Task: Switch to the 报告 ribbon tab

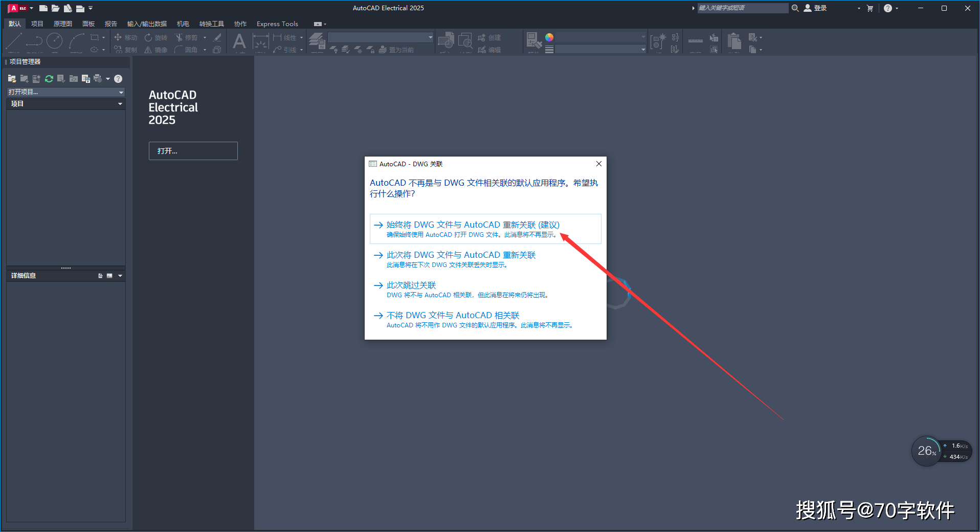Action: click(x=111, y=24)
